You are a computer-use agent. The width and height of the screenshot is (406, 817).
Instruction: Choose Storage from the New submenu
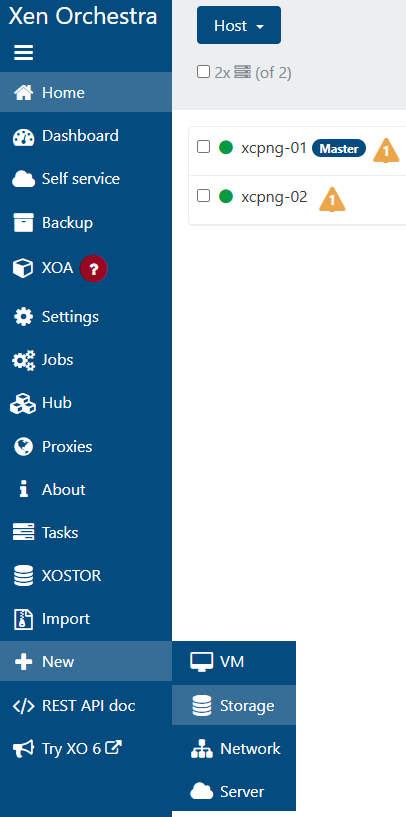point(233,705)
